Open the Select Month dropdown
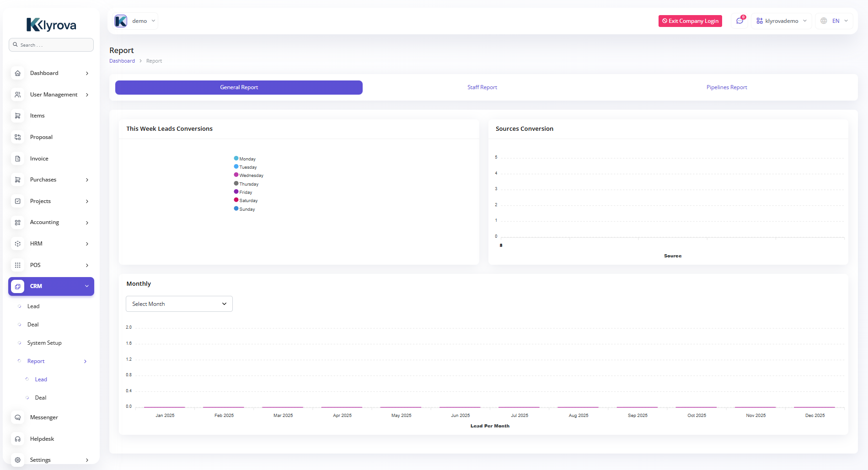 [x=179, y=304]
